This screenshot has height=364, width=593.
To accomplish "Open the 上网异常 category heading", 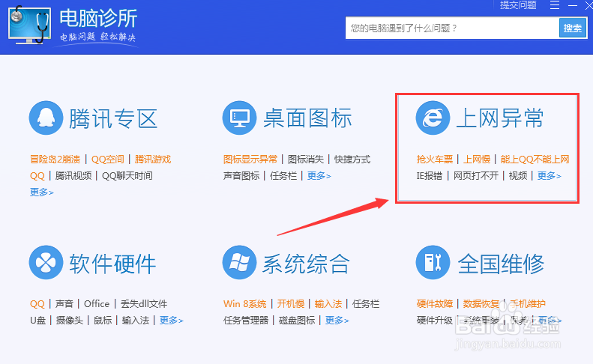I will (500, 118).
